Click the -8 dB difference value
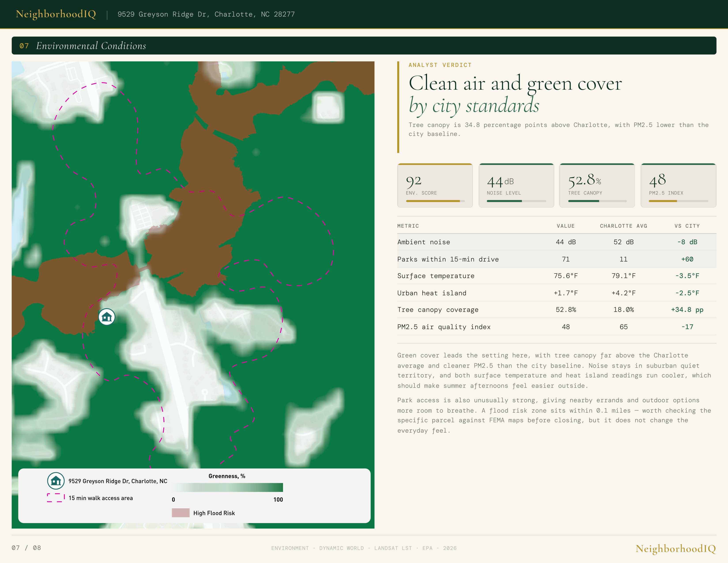728x563 pixels. 687,242
